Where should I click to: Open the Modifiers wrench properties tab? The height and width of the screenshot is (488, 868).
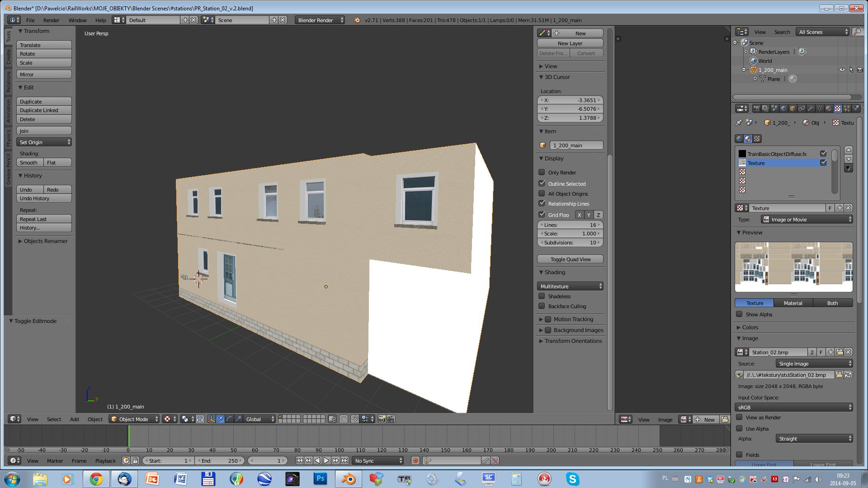[x=811, y=108]
